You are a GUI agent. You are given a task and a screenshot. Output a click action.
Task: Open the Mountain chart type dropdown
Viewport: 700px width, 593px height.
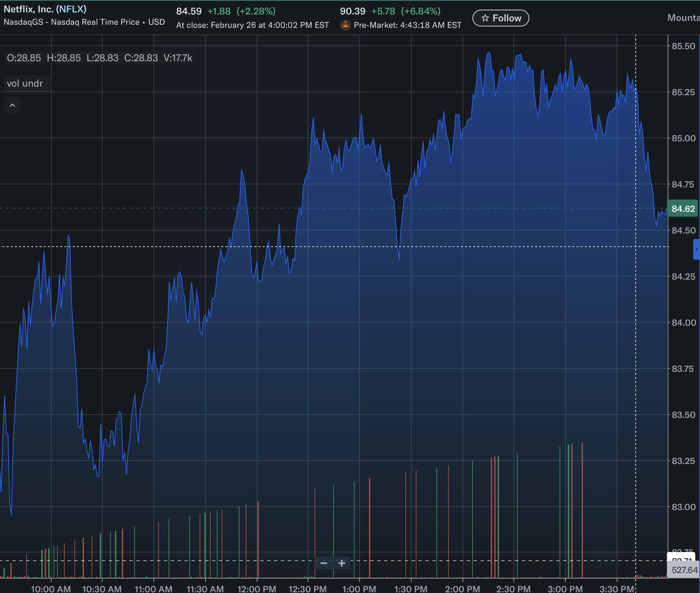683,18
